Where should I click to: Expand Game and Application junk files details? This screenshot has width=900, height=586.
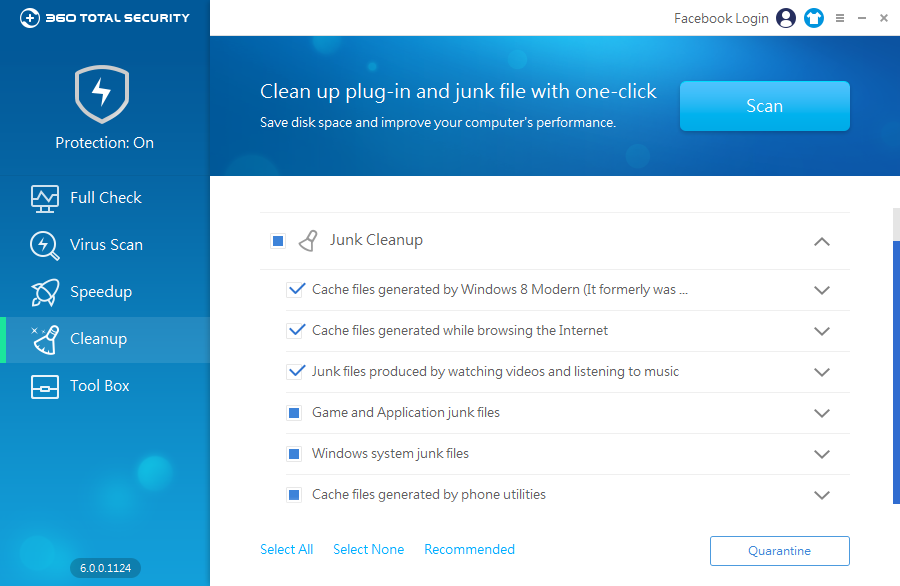click(x=822, y=412)
